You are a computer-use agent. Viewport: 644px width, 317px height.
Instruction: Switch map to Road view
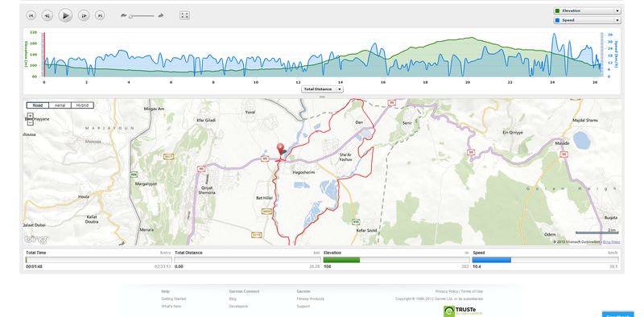click(38, 105)
